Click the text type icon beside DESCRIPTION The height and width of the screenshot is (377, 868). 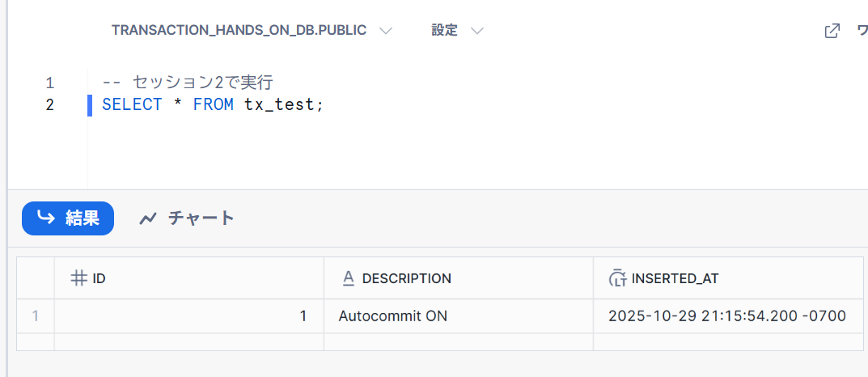(x=349, y=278)
